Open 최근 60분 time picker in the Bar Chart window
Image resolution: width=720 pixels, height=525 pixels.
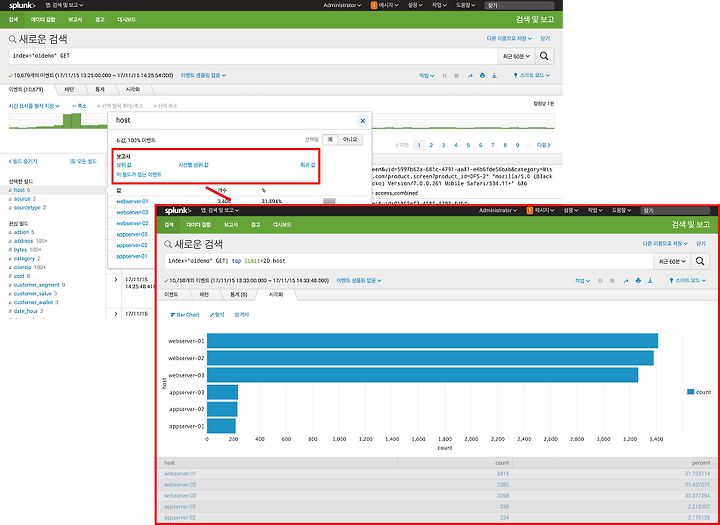(672, 261)
